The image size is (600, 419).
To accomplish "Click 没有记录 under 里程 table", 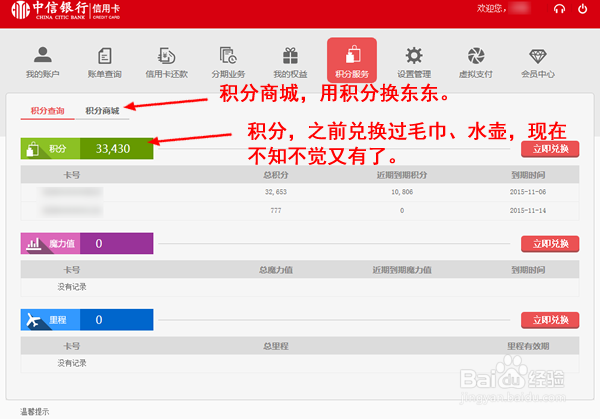I will coord(72,363).
